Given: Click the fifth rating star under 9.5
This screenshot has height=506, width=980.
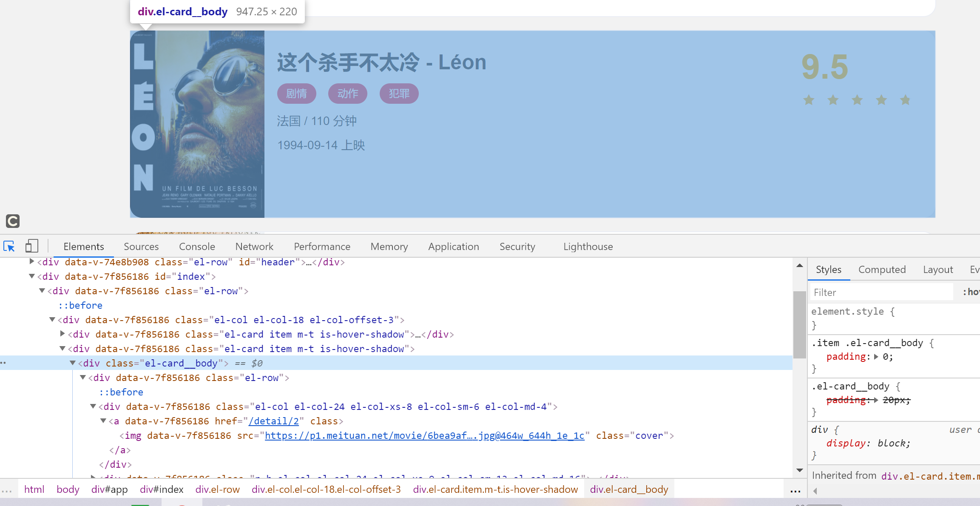Looking at the screenshot, I should [x=905, y=100].
